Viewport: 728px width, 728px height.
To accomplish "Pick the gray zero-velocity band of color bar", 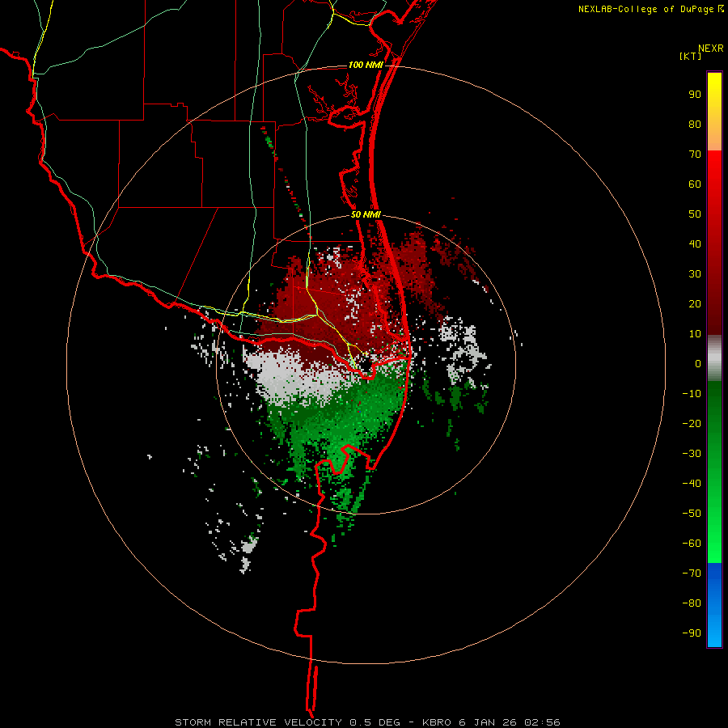I will point(714,358).
